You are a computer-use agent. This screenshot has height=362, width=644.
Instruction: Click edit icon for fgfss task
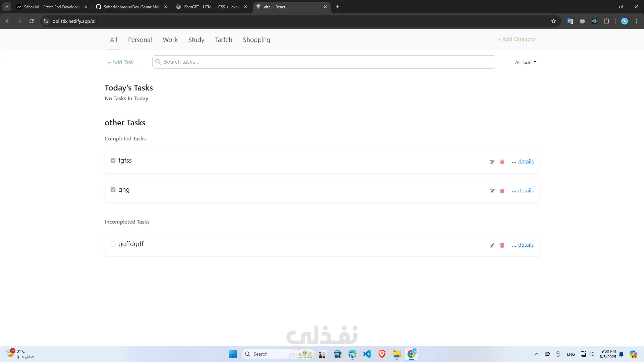492,162
